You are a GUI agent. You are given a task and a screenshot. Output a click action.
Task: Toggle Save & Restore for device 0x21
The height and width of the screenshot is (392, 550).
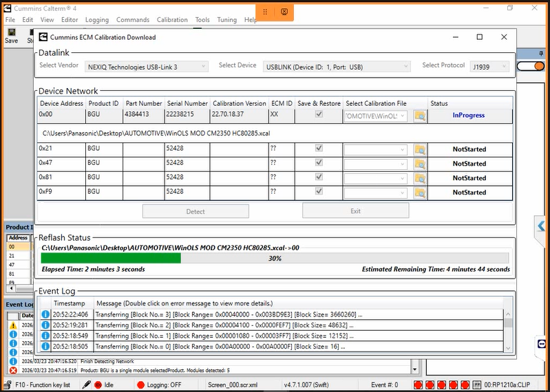click(x=319, y=149)
